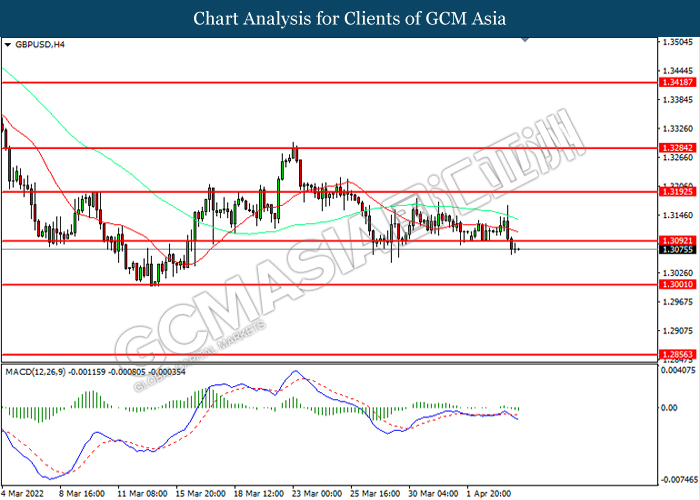Click the 18 Mar 12:00 time axis label
The image size is (700, 500).
259,494
